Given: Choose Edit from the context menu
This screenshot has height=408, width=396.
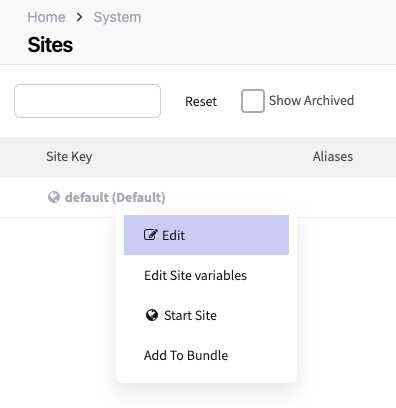Looking at the screenshot, I should [x=206, y=235].
